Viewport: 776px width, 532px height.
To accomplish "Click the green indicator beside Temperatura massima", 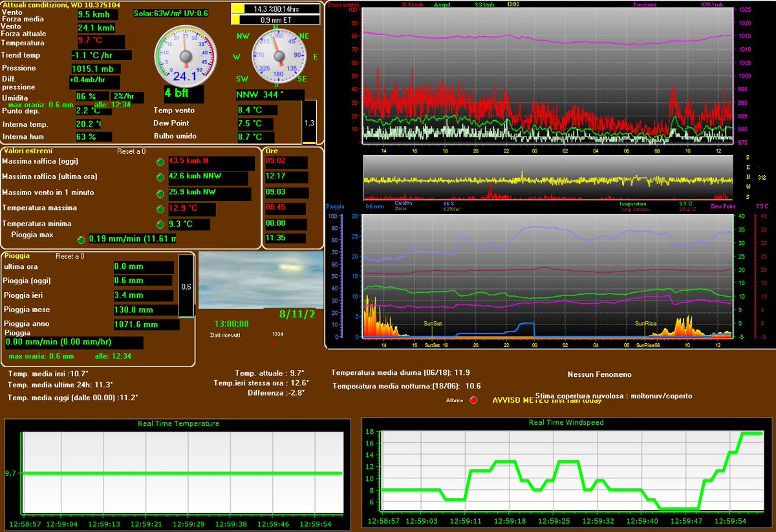I will tap(160, 209).
